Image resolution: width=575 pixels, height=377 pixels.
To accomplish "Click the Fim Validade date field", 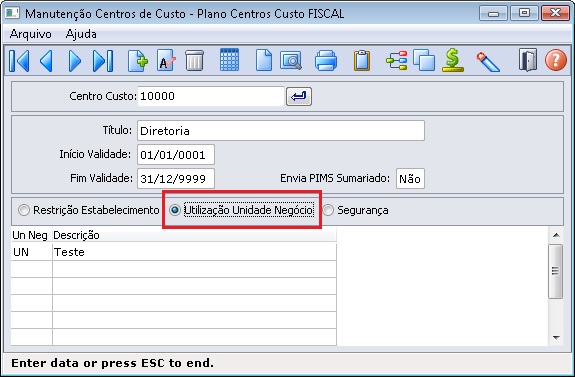I will point(176,179).
